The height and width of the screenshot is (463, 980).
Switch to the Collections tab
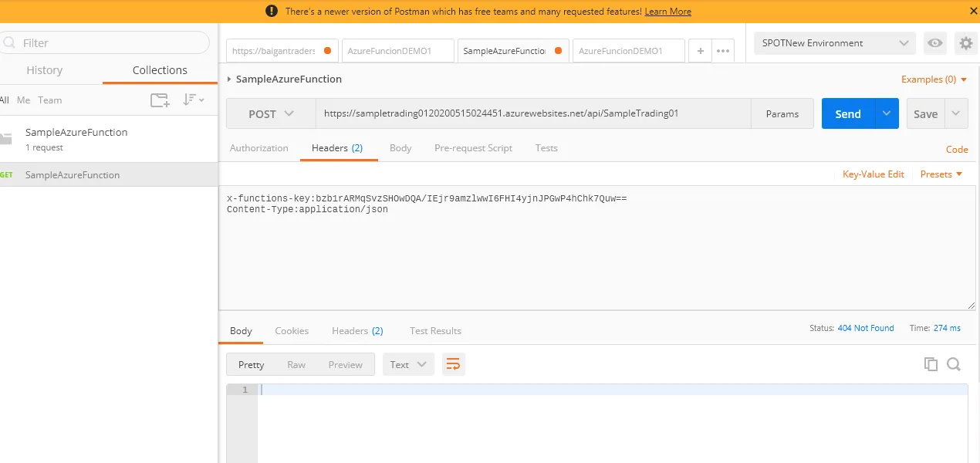click(x=160, y=70)
